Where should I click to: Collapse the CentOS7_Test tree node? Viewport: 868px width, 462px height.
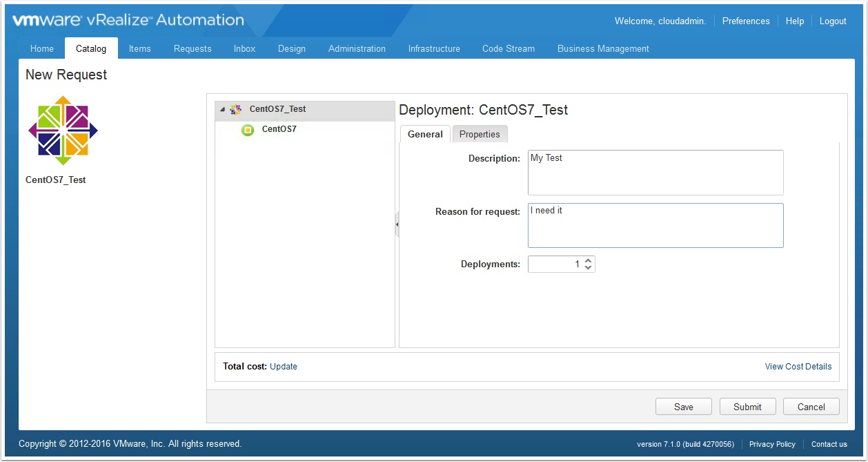pos(222,110)
